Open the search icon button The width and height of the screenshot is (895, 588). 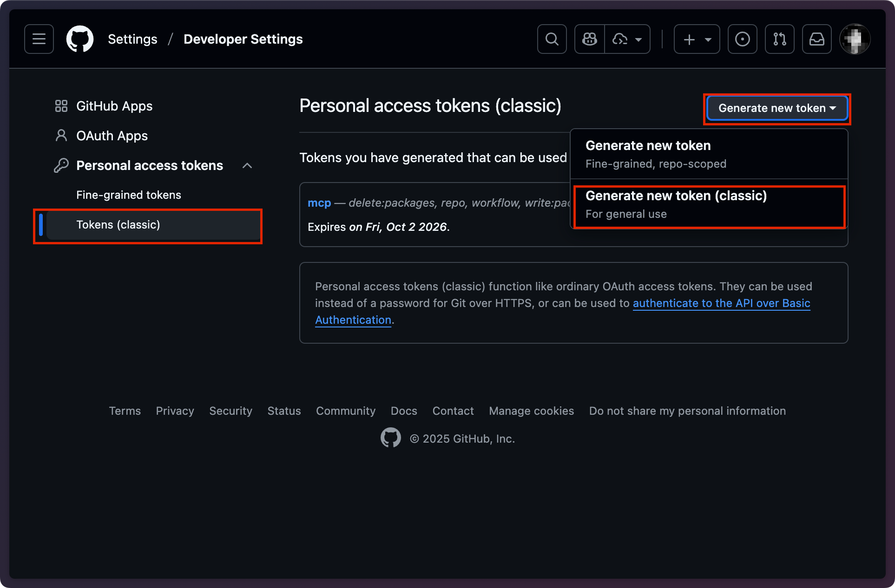[552, 39]
